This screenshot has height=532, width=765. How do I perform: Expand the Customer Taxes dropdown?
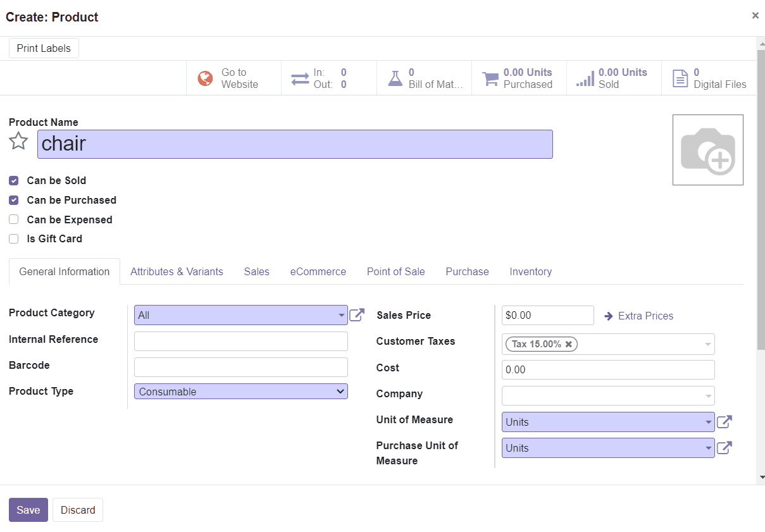pos(708,343)
